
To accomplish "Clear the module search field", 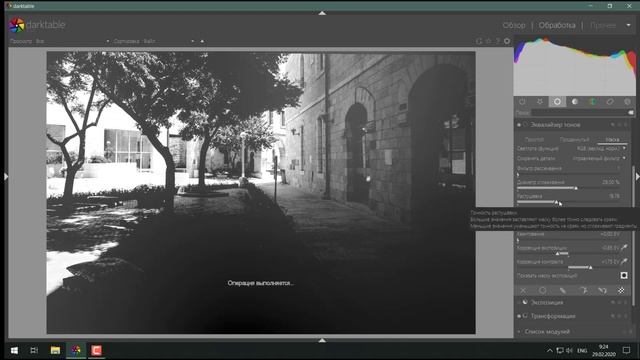I will 631,112.
